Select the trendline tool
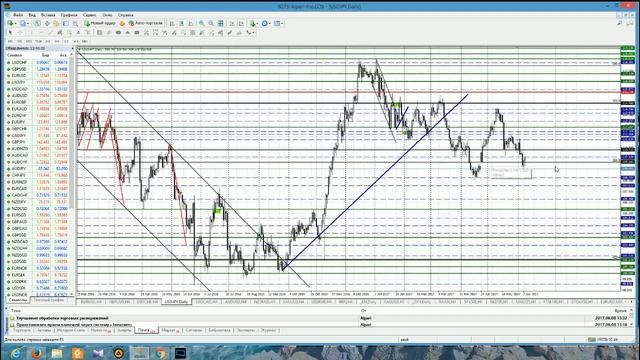This screenshot has width=640, height=360. pyautogui.click(x=51, y=32)
